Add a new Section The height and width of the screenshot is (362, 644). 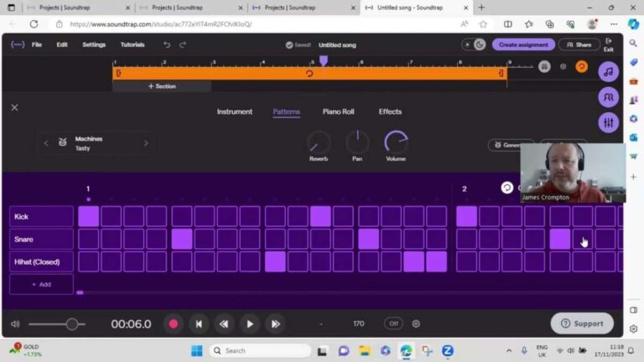162,86
